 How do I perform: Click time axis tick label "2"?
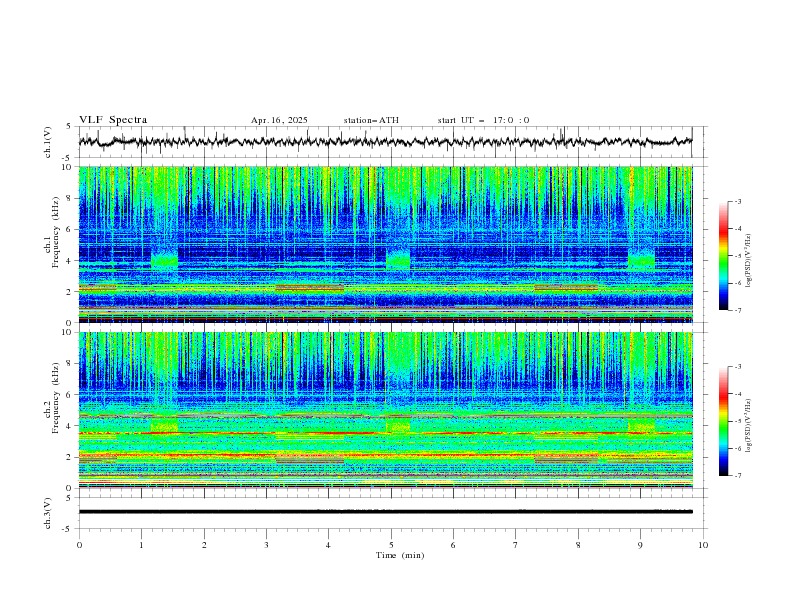coord(204,545)
